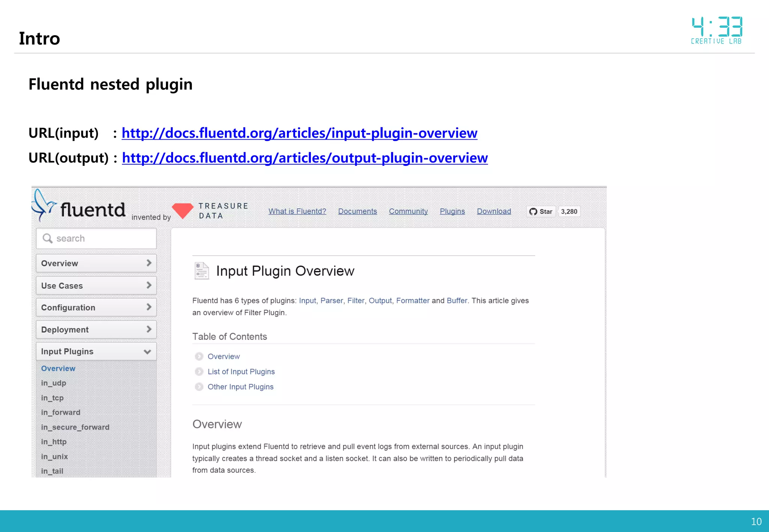Open the output-plugin-overview URL link
Viewport: 769px width, 532px height.
[305, 158]
